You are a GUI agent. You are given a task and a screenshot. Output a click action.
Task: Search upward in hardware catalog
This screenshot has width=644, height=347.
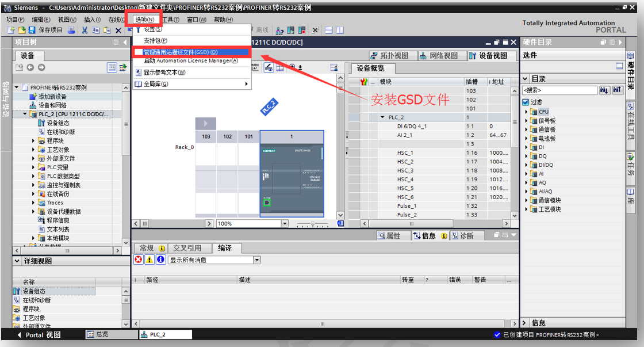pyautogui.click(x=617, y=90)
